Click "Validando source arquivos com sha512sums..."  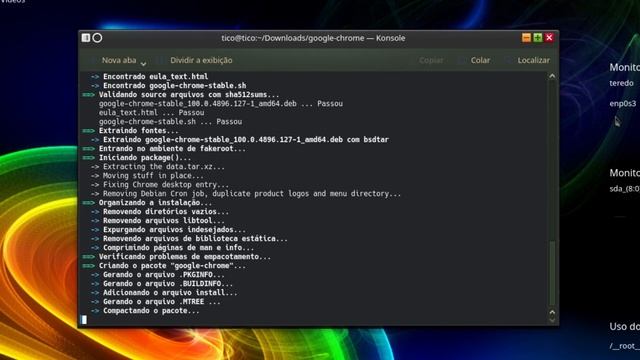point(189,95)
